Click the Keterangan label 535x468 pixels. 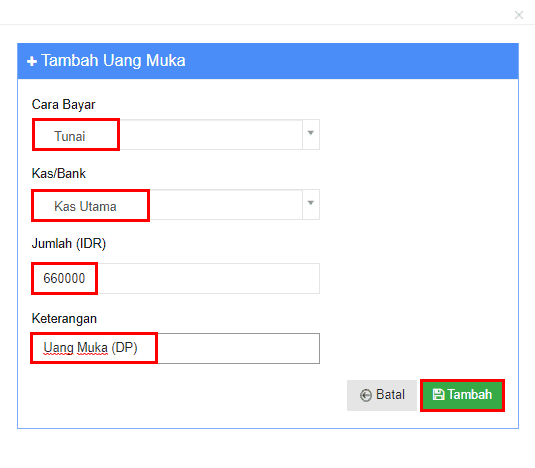click(64, 319)
